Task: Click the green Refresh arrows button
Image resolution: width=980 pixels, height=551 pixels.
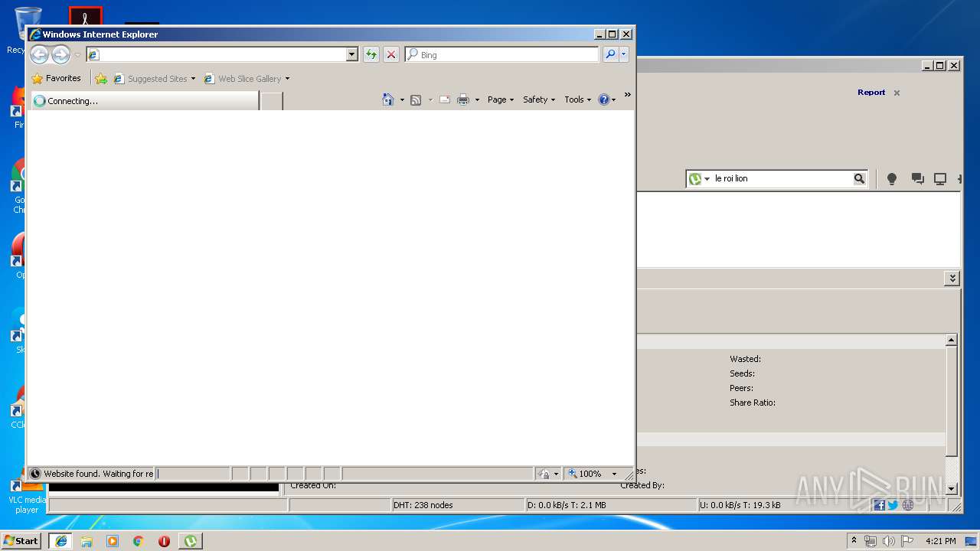Action: (371, 54)
